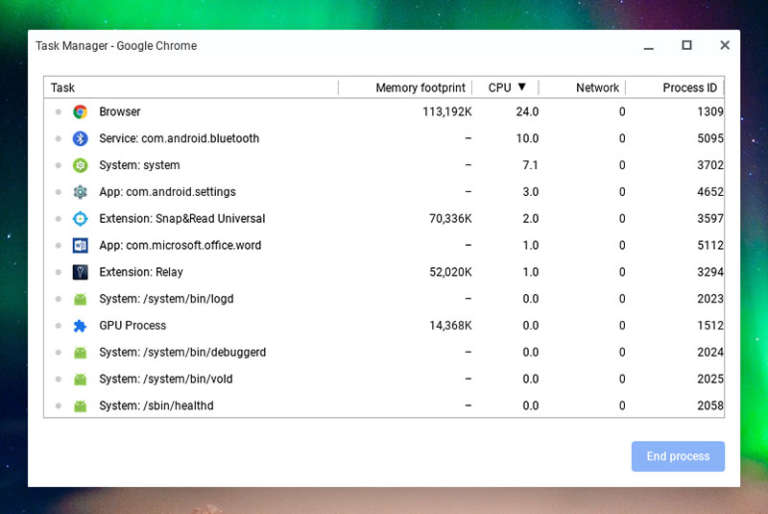Click process ID 4652
This screenshot has width=768, height=514.
click(x=710, y=192)
